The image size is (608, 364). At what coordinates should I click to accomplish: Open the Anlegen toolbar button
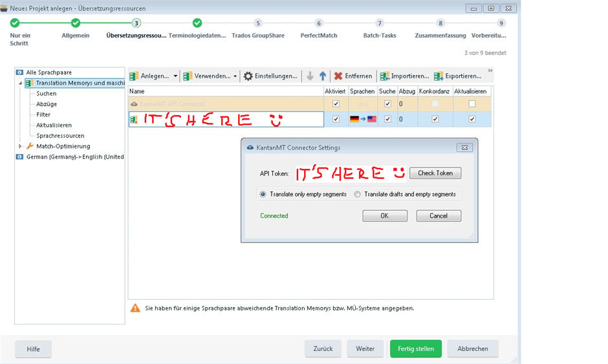(149, 76)
